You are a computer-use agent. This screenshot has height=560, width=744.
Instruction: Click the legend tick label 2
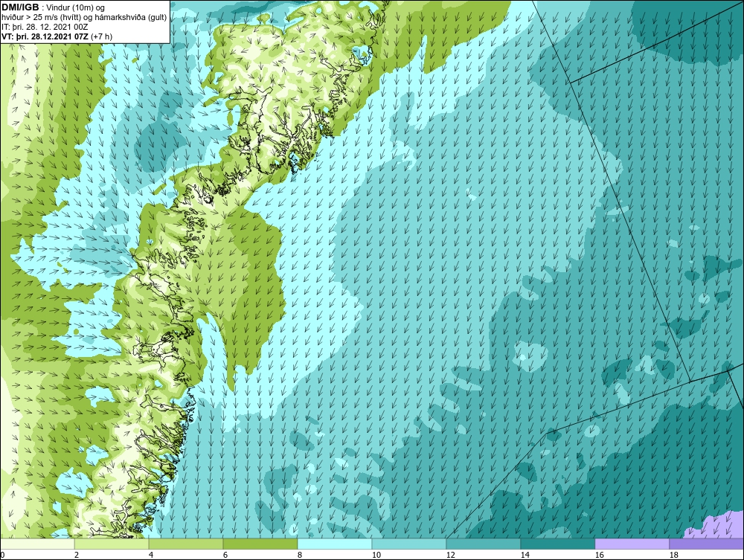coord(77,555)
